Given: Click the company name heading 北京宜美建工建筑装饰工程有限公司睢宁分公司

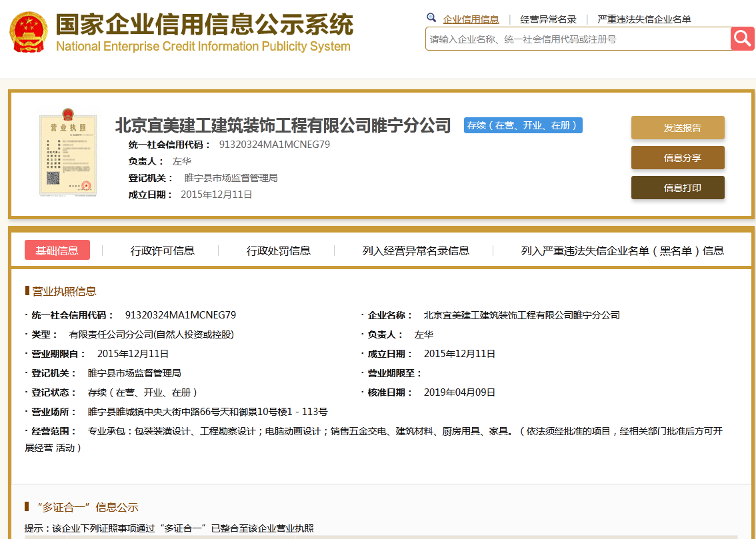Looking at the screenshot, I should (283, 125).
